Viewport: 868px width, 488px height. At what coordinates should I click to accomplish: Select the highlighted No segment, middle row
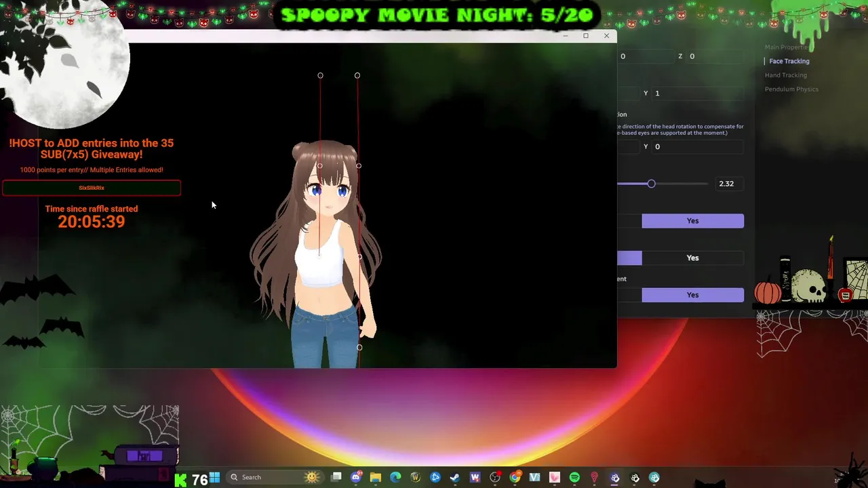pyautogui.click(x=629, y=258)
